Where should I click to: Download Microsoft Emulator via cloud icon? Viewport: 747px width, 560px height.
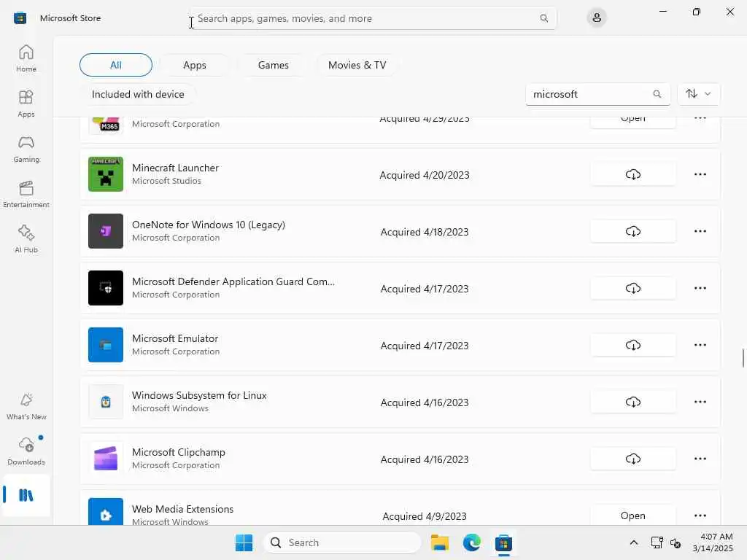(632, 345)
